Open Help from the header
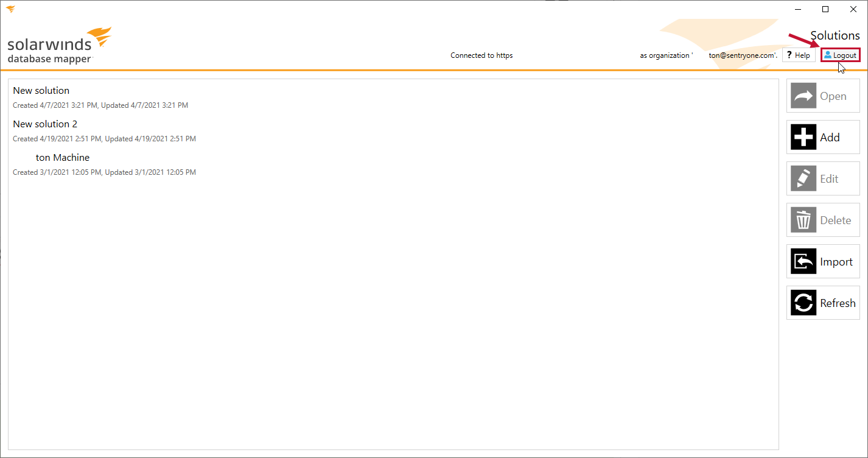Image resolution: width=868 pixels, height=458 pixels. click(x=799, y=55)
